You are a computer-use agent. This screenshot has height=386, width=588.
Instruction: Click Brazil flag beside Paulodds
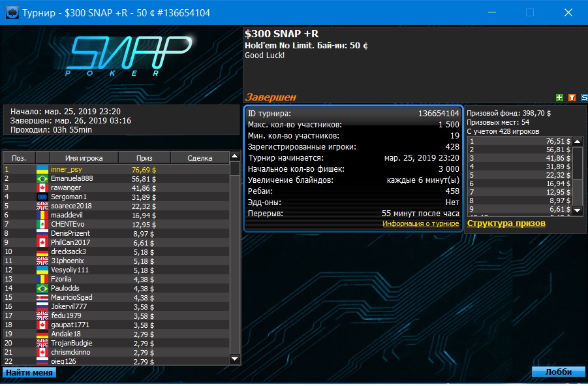click(x=42, y=288)
